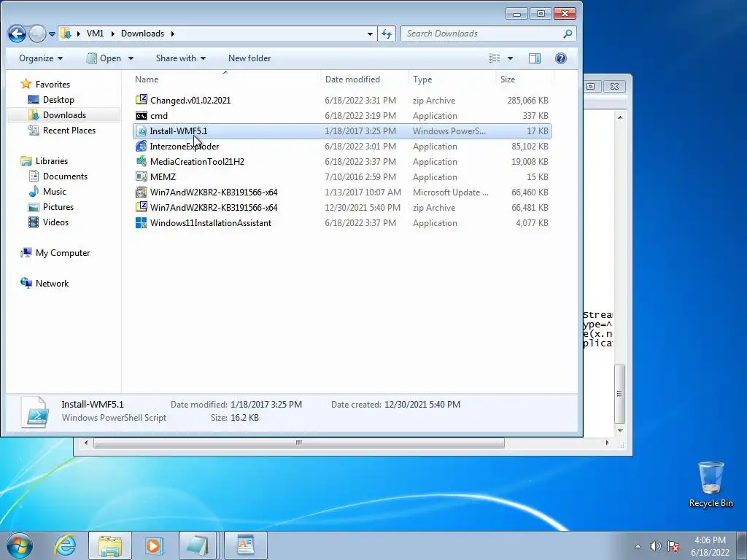Sort by Size column header
The width and height of the screenshot is (747, 560).
(x=508, y=79)
